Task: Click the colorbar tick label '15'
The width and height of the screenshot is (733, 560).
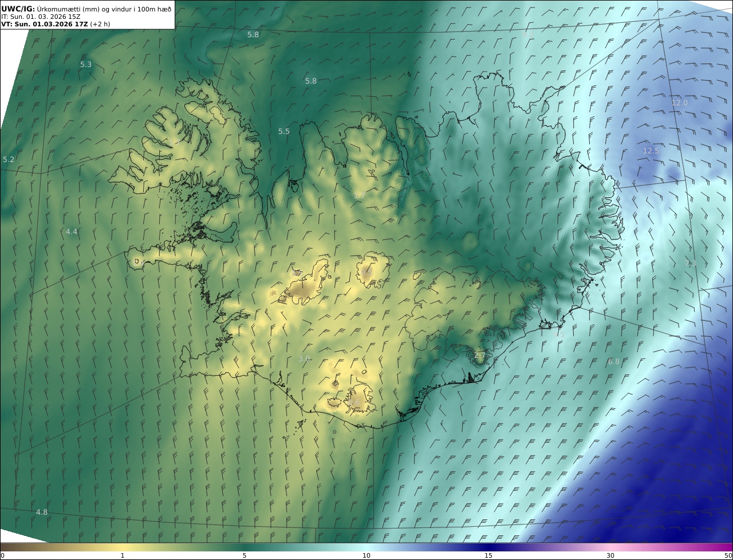Action: point(488,555)
